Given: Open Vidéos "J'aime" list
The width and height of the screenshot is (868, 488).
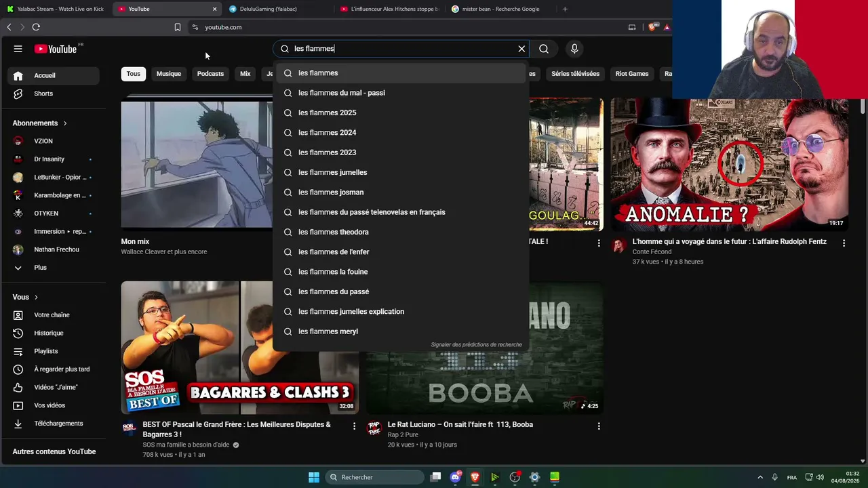Looking at the screenshot, I should coord(53,388).
